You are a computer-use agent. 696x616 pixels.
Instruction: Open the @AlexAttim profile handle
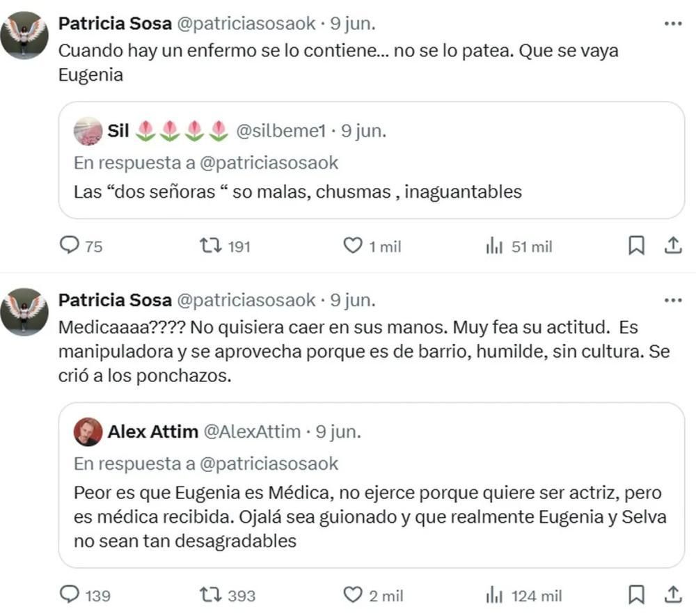click(251, 432)
